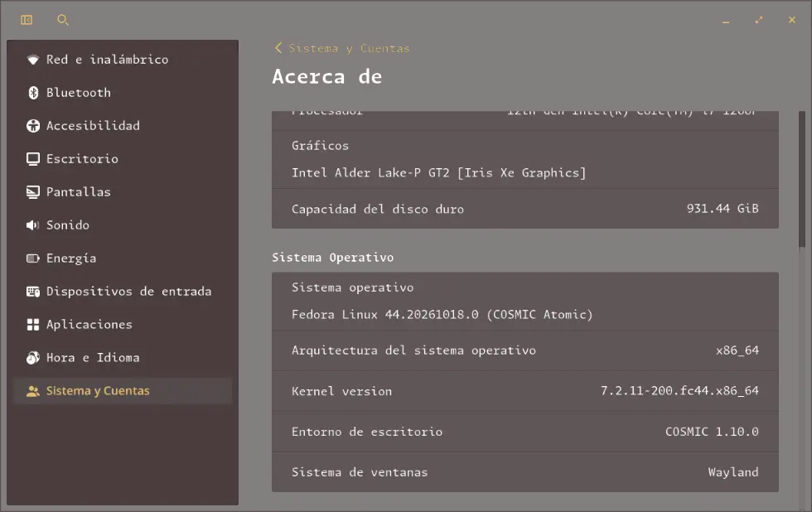This screenshot has width=812, height=512.
Task: Click the Sistema Operativo section heading
Action: (333, 258)
